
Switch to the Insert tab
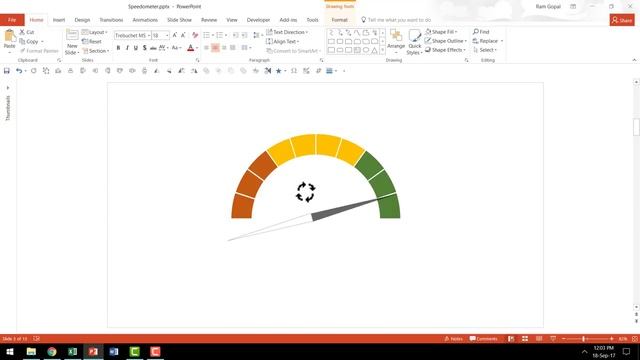click(59, 20)
